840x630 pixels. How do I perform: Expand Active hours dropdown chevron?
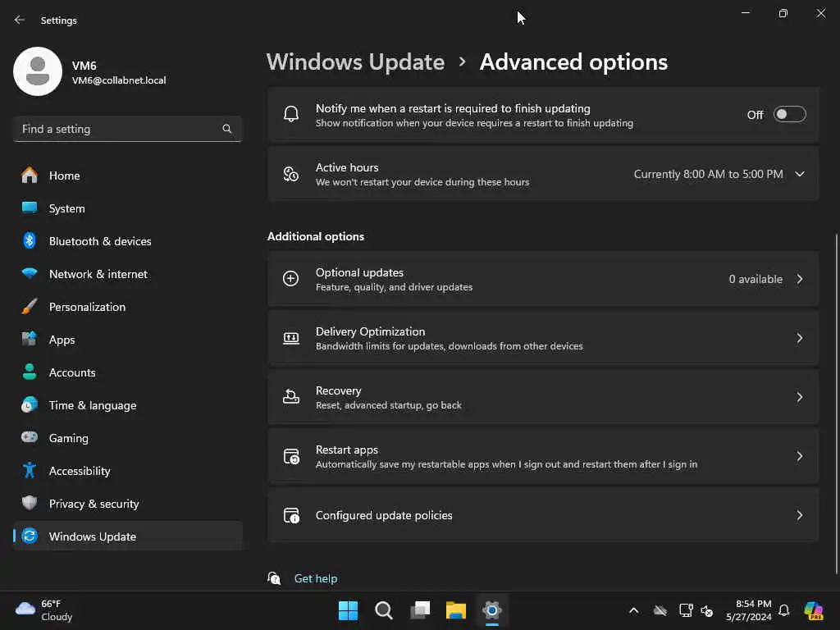click(x=800, y=174)
